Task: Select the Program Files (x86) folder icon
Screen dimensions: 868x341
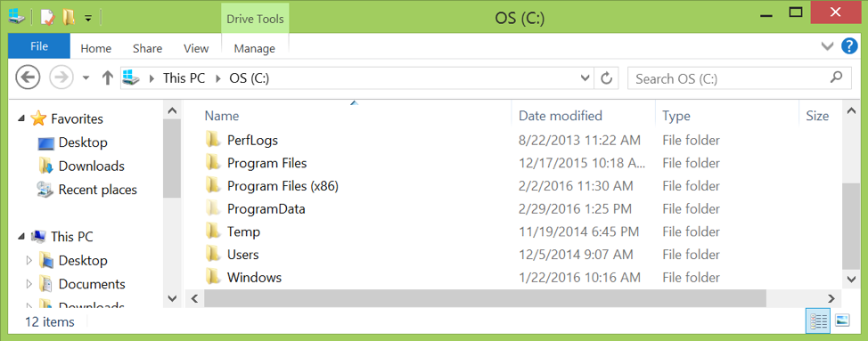Action: [x=213, y=186]
